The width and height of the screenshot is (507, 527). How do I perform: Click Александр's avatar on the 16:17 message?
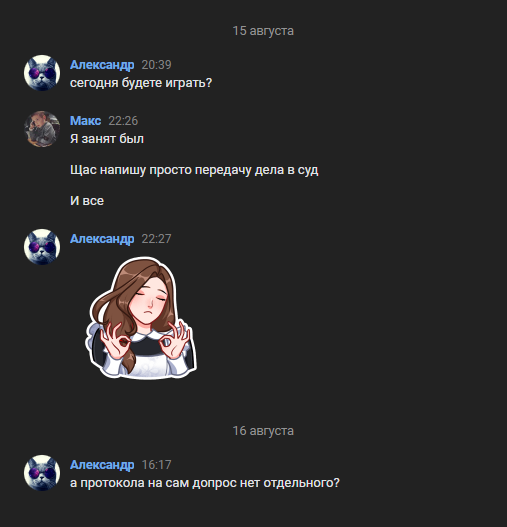coord(42,473)
